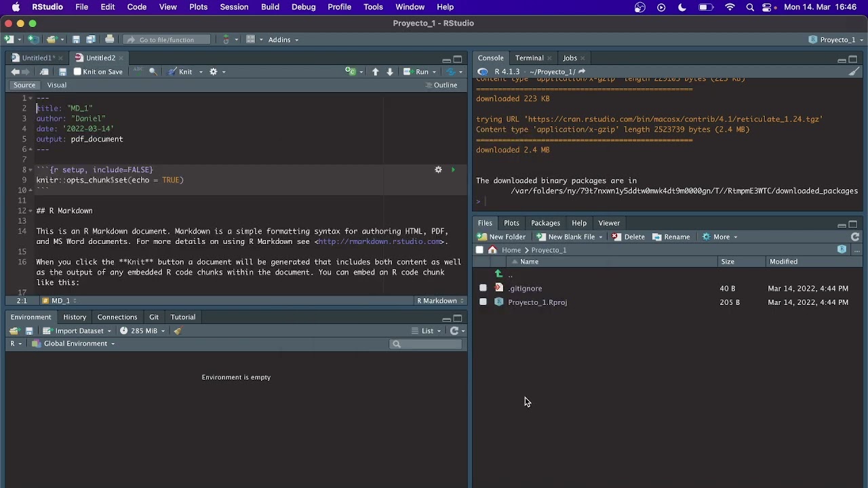The height and width of the screenshot is (488, 868).
Task: Open the Session menu
Action: [234, 7]
